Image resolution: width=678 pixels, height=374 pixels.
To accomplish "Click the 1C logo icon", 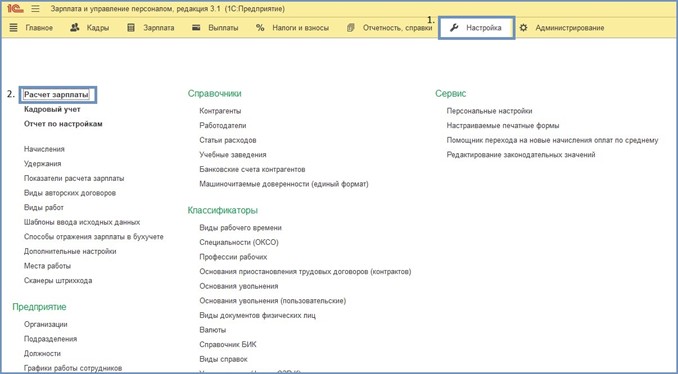I will 15,9.
